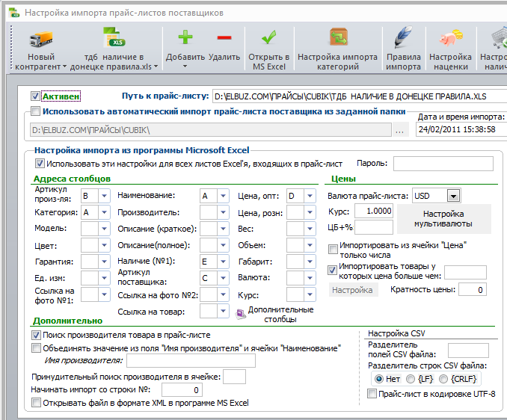Click the green plus Добавить icon
The image size is (507, 420).
(x=185, y=37)
